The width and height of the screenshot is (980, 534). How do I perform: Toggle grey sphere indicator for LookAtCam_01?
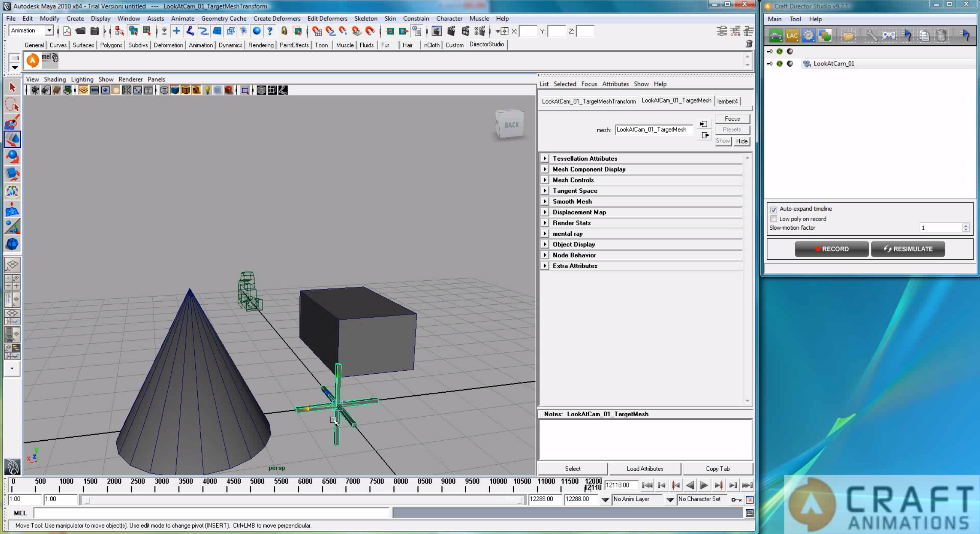790,64
